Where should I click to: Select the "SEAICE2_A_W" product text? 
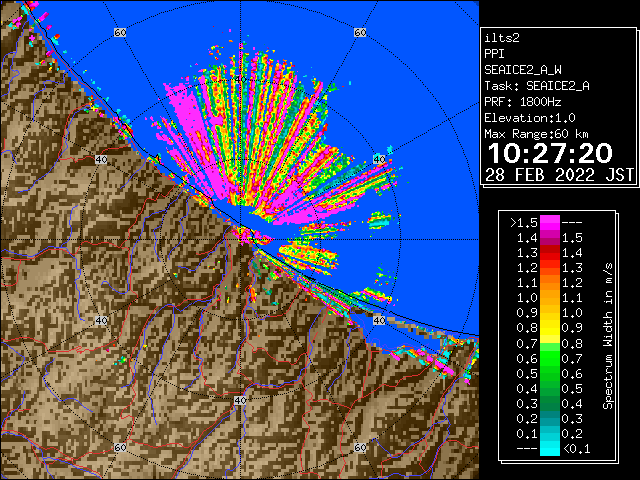click(522, 70)
